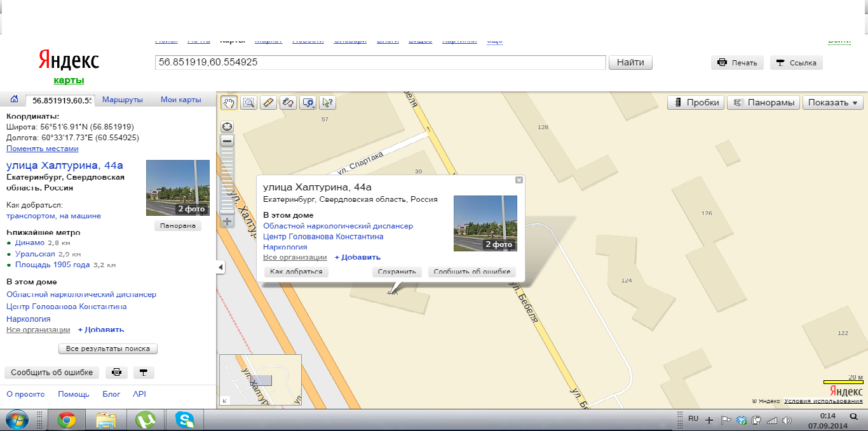Open Динамо metro link
868x431 pixels.
click(29, 242)
